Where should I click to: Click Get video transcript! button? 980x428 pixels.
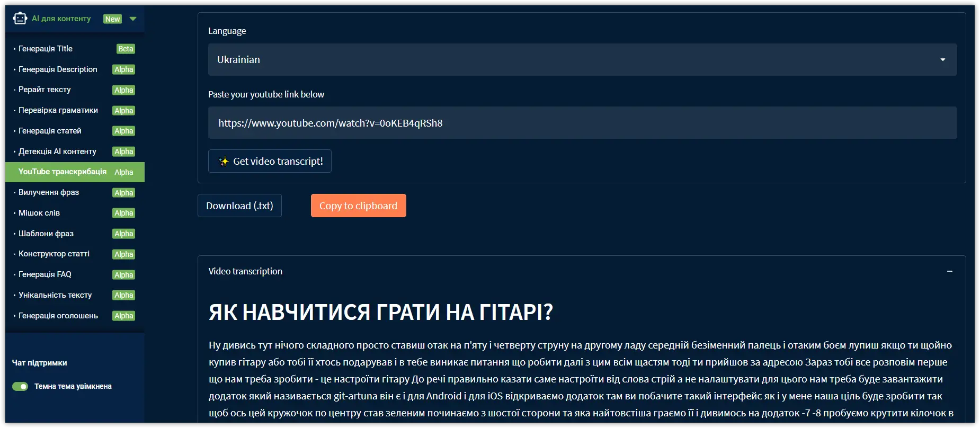click(x=270, y=161)
